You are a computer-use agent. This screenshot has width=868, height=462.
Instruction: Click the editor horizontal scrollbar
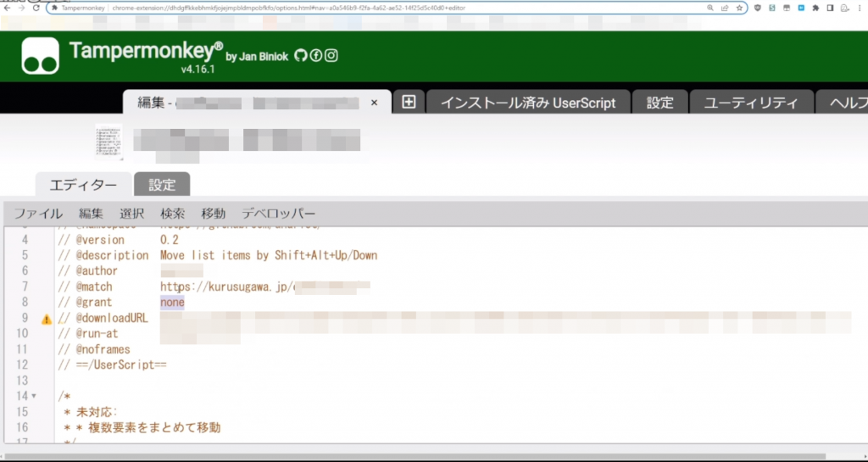(x=415, y=456)
